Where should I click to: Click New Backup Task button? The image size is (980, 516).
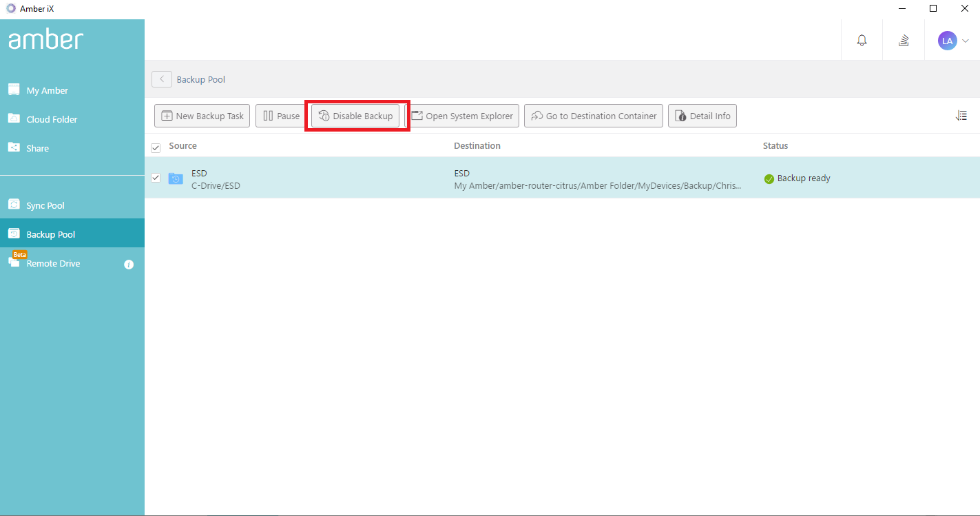pyautogui.click(x=202, y=116)
